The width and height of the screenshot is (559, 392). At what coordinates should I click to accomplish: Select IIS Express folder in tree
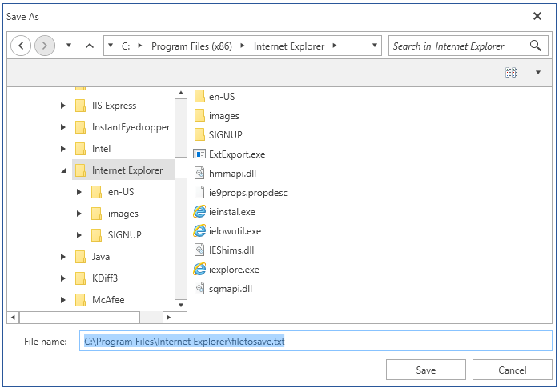click(x=106, y=106)
